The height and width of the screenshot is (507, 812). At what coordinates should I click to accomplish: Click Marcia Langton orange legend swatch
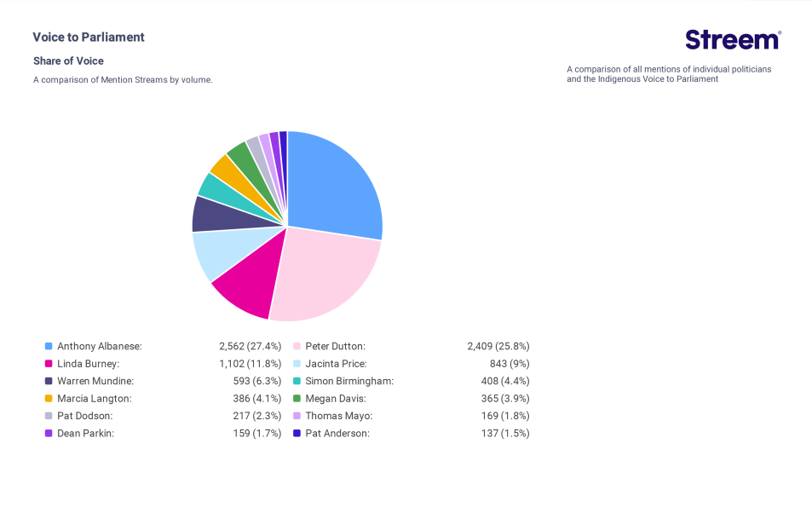pos(49,398)
